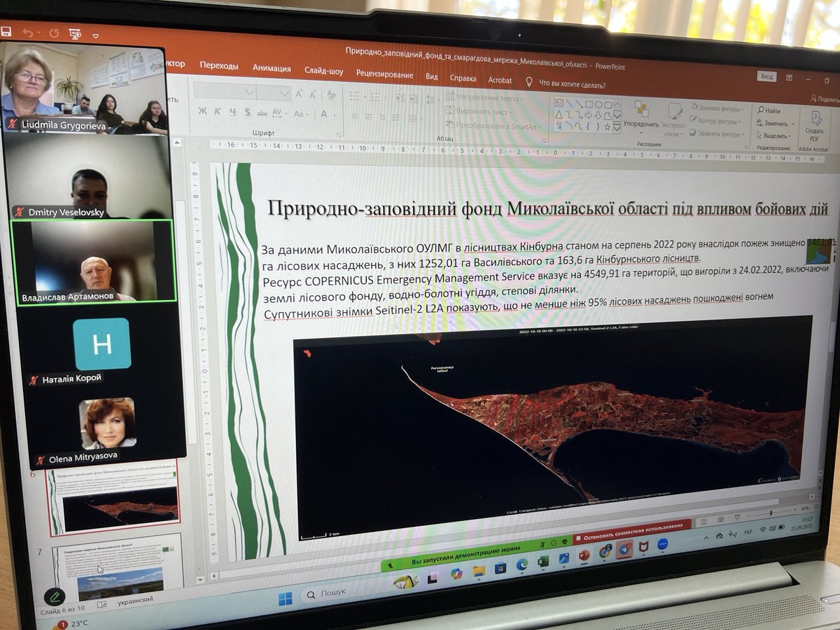The height and width of the screenshot is (630, 840).
Task: Switch to the Слайд-шоу tab
Action: tap(324, 70)
